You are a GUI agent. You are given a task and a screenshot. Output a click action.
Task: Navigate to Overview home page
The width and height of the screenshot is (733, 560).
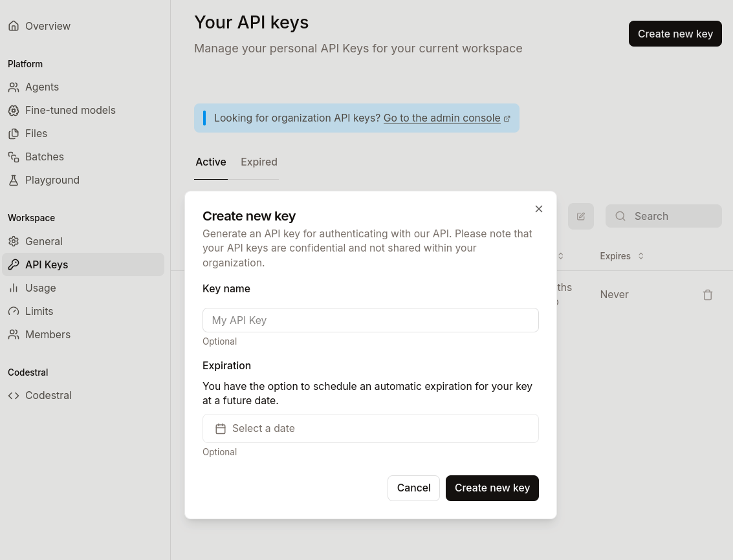[x=47, y=27]
